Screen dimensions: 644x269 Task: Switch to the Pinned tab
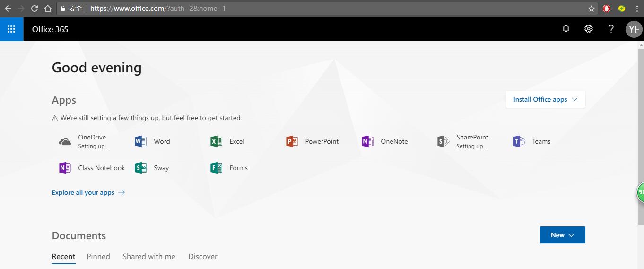point(98,257)
